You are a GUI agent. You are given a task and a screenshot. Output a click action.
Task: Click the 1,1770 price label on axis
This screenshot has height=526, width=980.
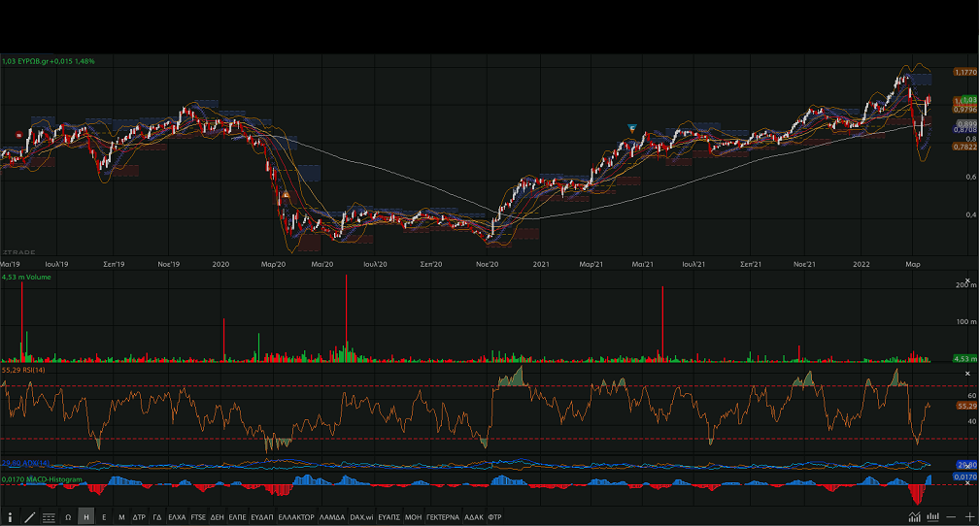[x=964, y=73]
